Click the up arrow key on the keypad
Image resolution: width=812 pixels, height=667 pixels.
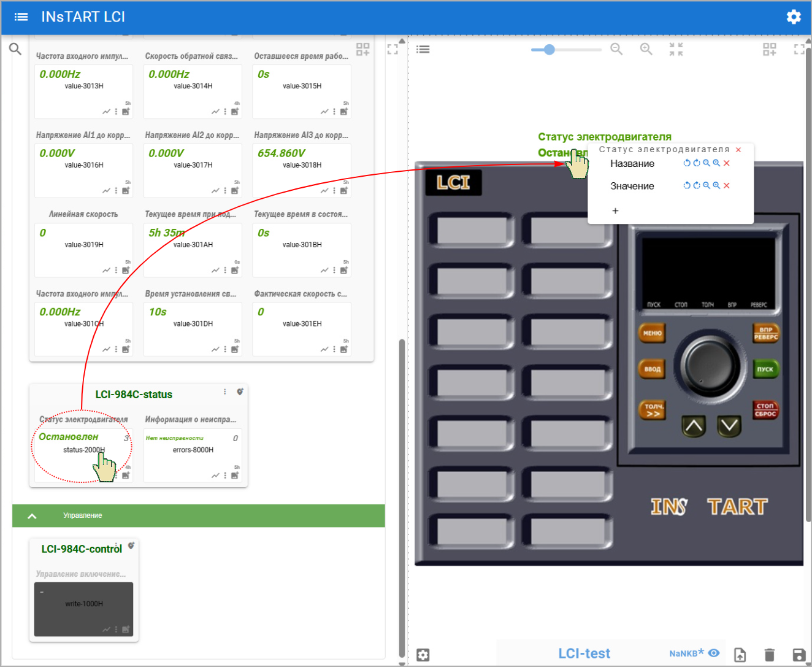coord(694,426)
